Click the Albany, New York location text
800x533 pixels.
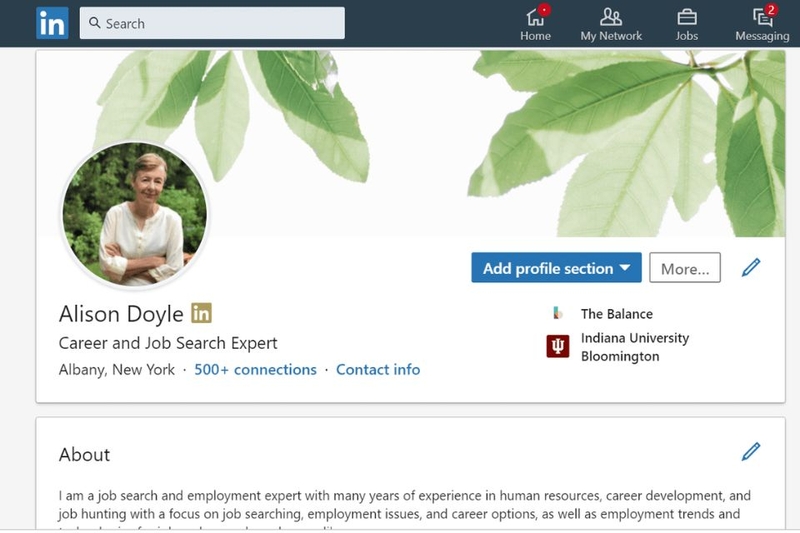[116, 370]
